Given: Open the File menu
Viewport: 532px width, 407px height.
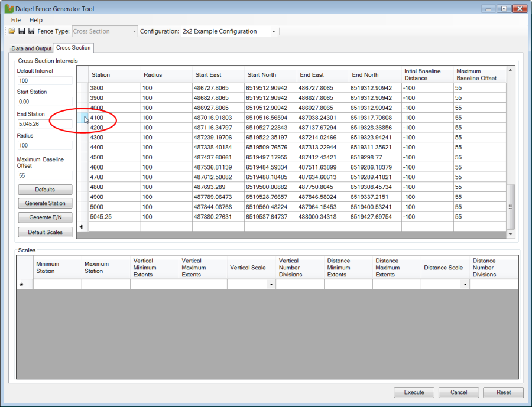Looking at the screenshot, I should [x=16, y=20].
